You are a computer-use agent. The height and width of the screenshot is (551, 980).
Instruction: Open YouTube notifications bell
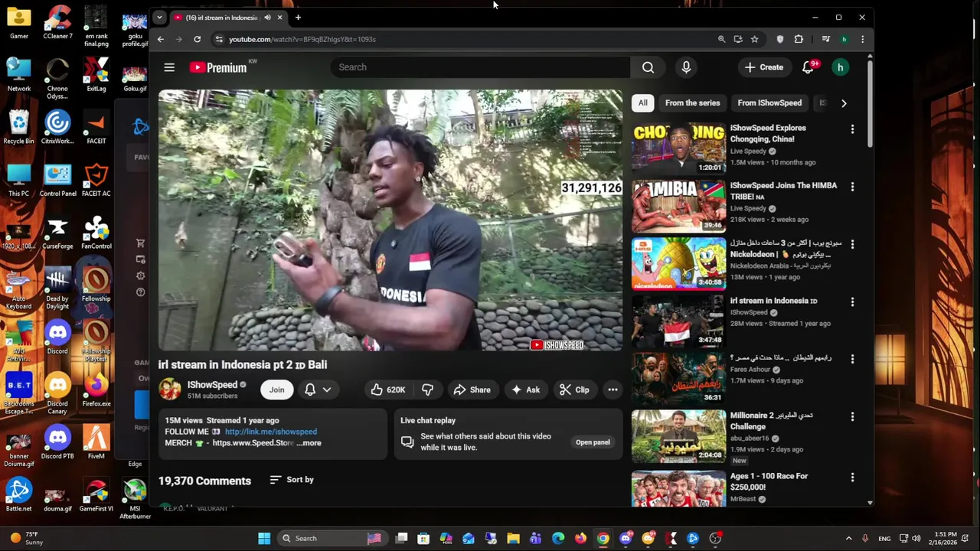coord(808,67)
